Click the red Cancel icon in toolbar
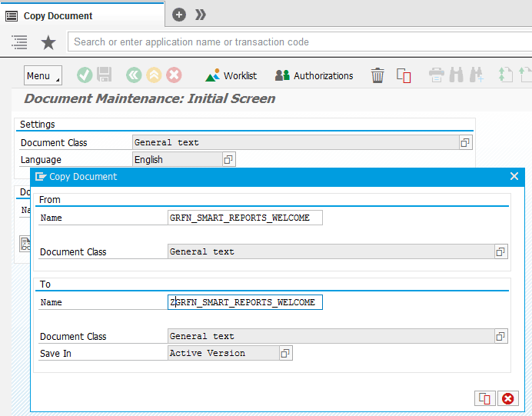 175,75
